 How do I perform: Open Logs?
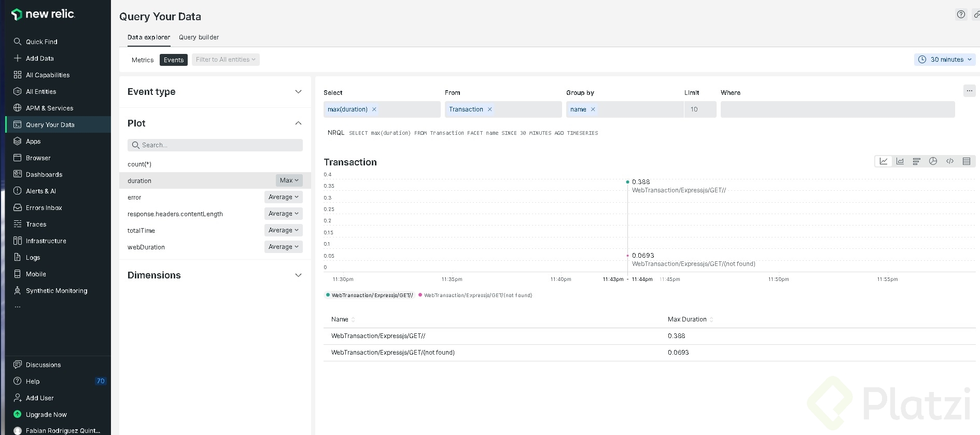(x=58, y=257)
